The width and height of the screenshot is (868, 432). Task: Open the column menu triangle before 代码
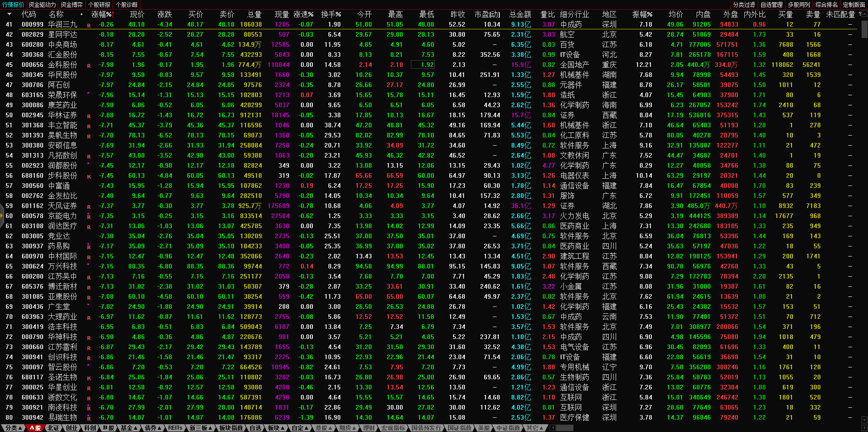coord(8,14)
